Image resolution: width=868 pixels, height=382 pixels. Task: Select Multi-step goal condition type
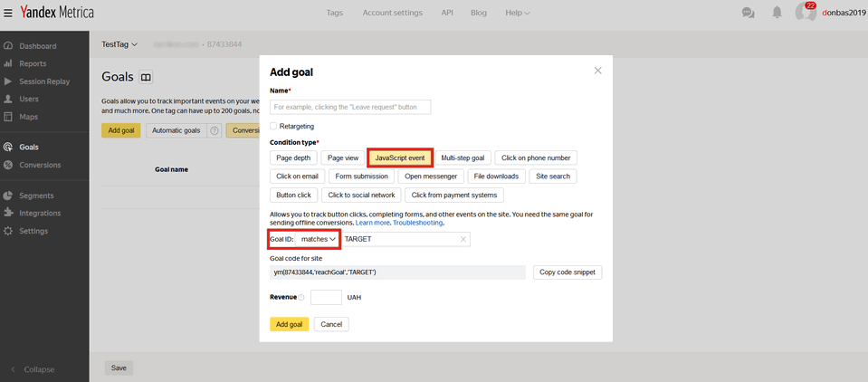(463, 158)
